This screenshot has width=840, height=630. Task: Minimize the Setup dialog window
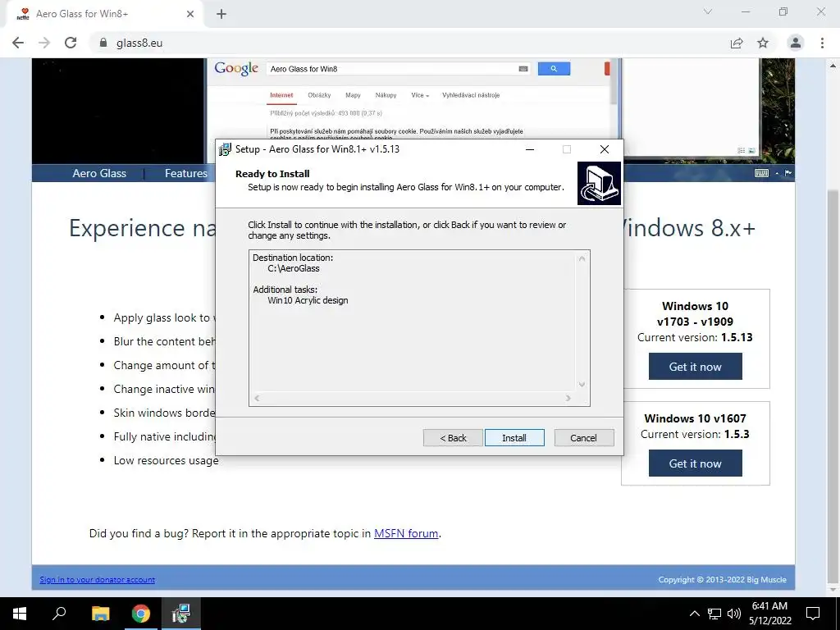pos(530,149)
